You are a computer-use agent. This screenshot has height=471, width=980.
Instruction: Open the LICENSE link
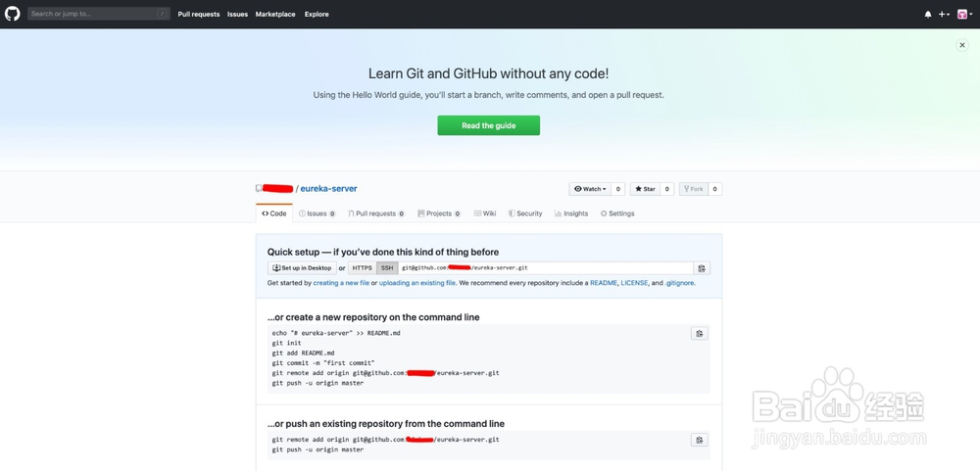coord(634,283)
